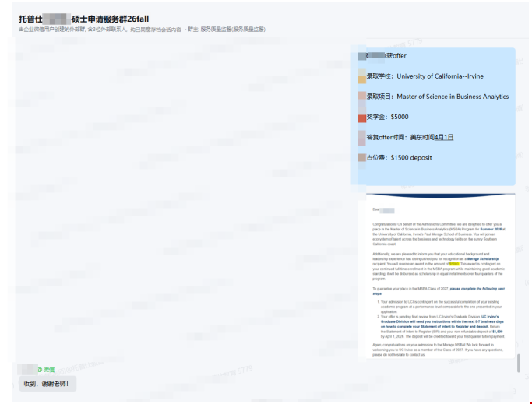Click the red emoji icon before 奖学金
This screenshot has width=532, height=404.
361,118
